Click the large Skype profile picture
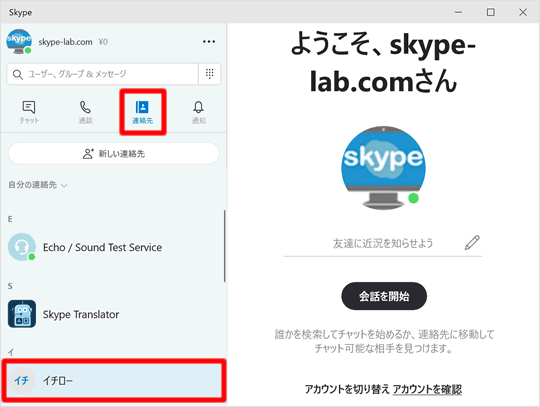Image resolution: width=540 pixels, height=407 pixels. pos(383,168)
